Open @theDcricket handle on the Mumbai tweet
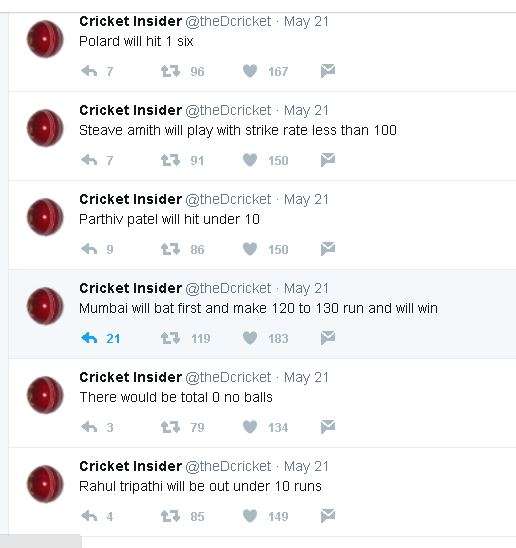 228,289
